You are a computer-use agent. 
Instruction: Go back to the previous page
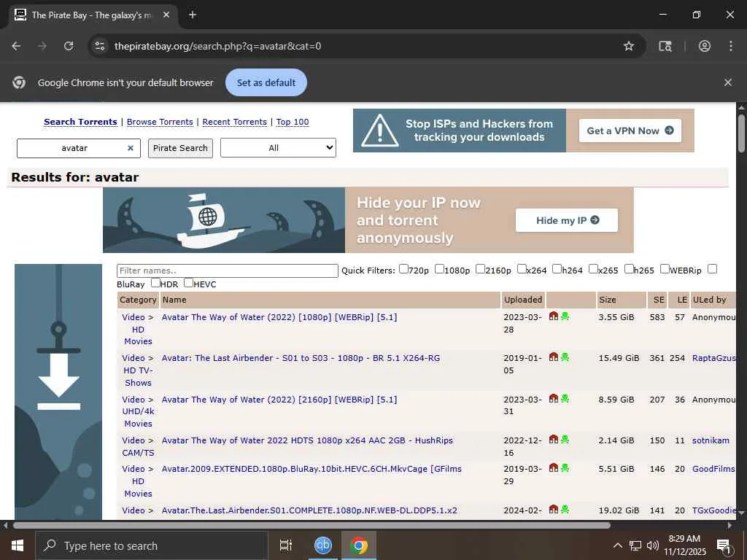pyautogui.click(x=16, y=46)
